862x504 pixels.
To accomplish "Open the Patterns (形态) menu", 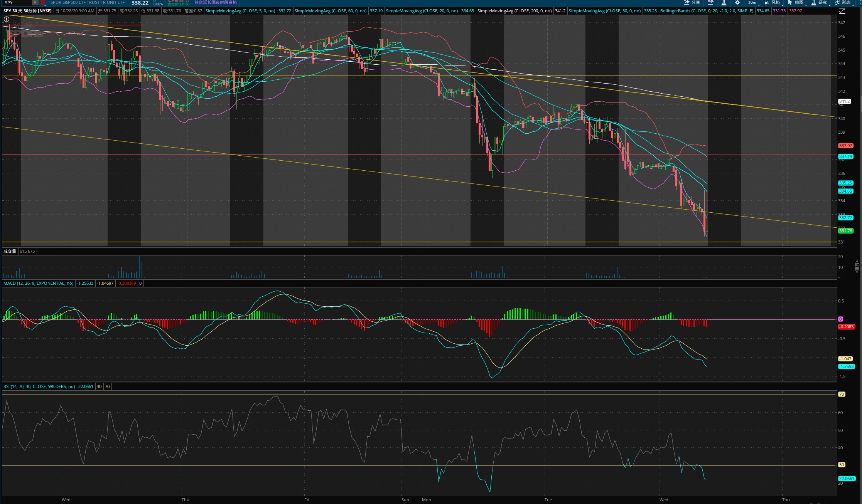I will point(843,3).
